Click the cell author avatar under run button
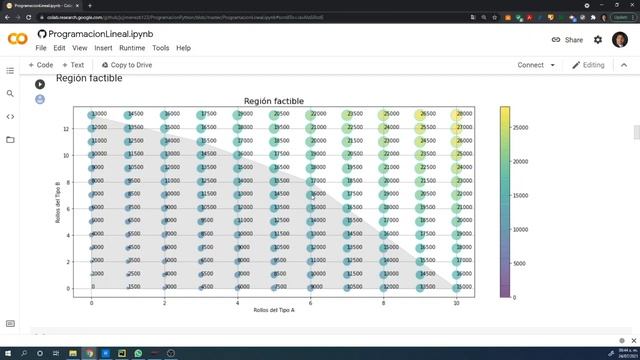 click(x=40, y=99)
